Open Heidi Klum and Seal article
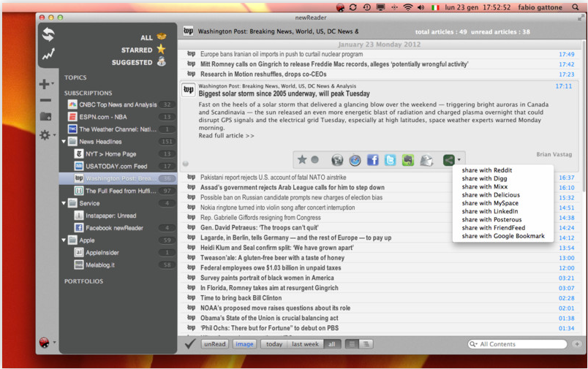 point(380,248)
